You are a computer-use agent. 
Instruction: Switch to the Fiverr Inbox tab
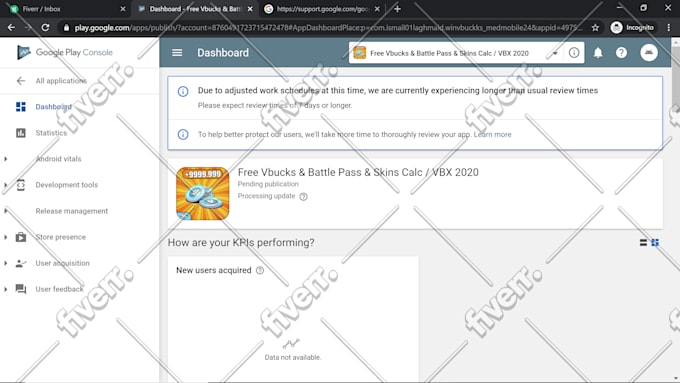67,9
